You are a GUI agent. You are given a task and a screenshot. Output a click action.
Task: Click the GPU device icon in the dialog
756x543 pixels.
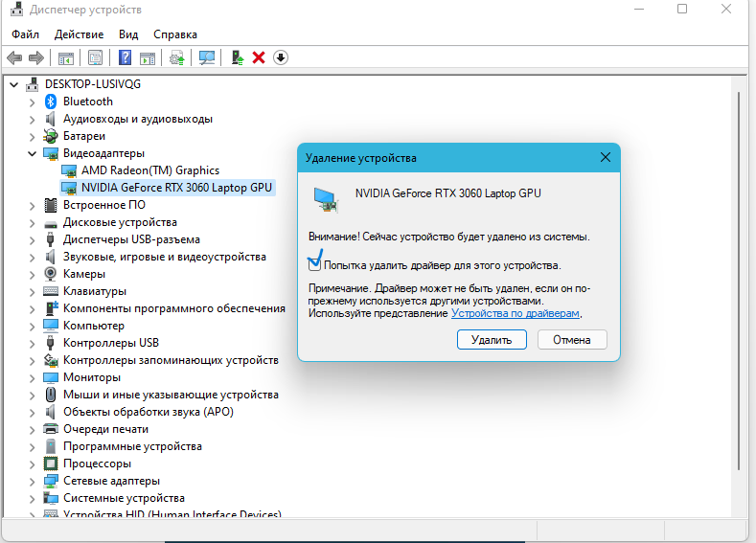point(326,200)
